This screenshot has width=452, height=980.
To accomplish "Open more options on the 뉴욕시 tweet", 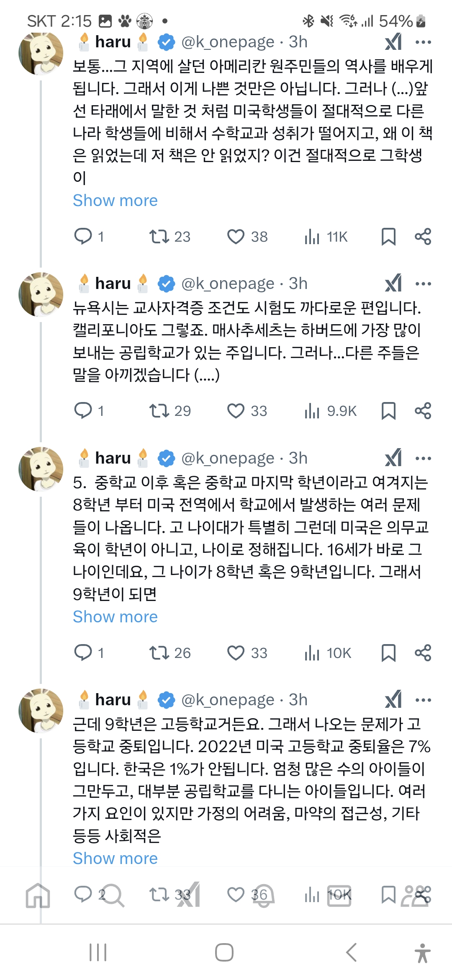I will (x=423, y=284).
